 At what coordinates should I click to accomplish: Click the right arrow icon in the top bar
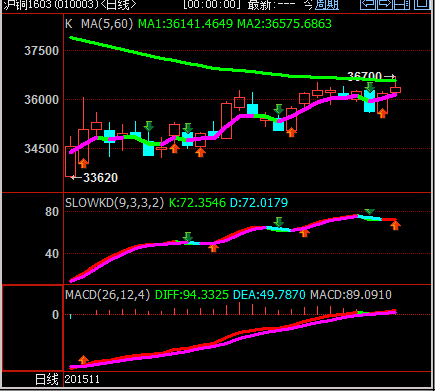tap(385, 4)
